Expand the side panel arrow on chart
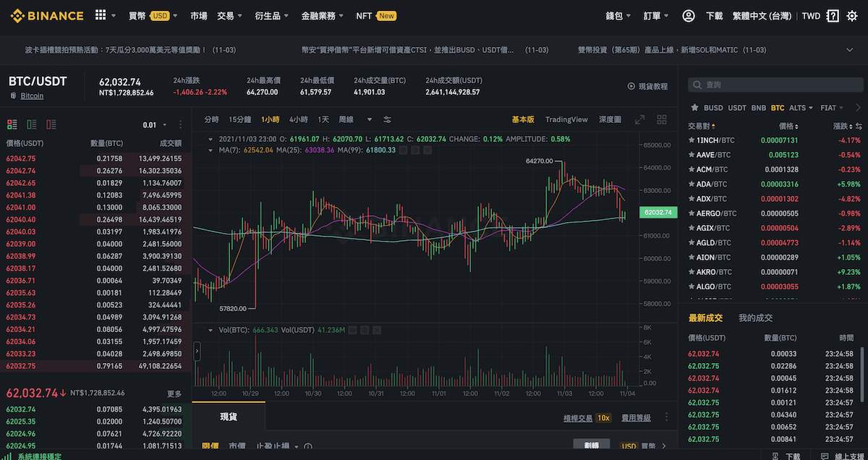The height and width of the screenshot is (460, 868). (x=197, y=351)
